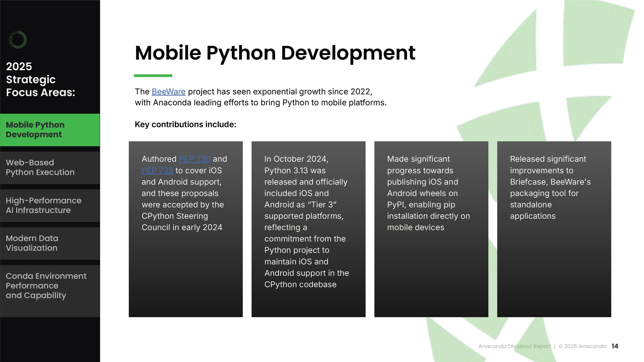Click the Anaconda Dividend Report footer text
The image size is (644, 362).
tap(514, 346)
